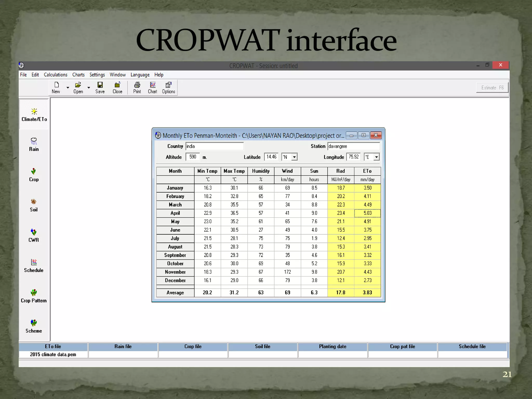Open the Calculations menu

click(x=56, y=75)
